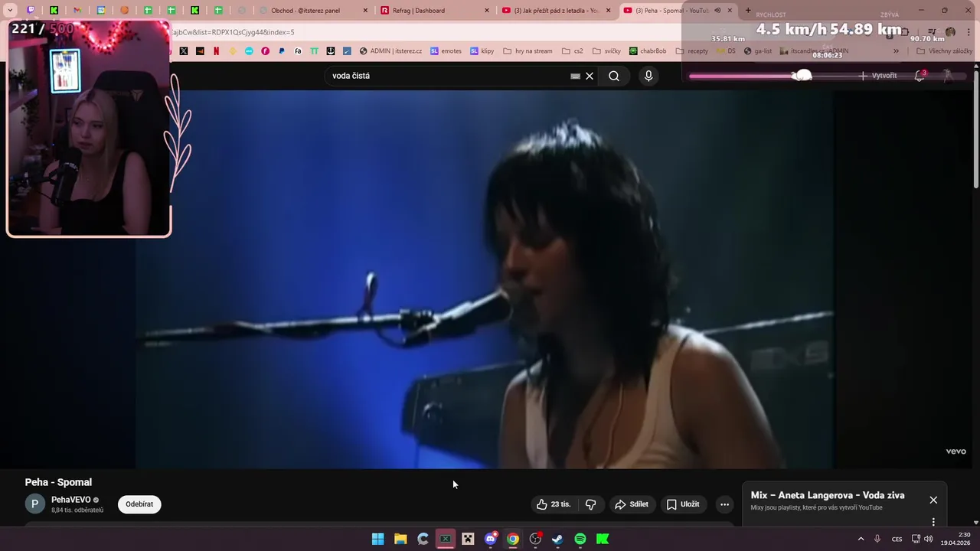Open the Twitch pinned tab

coord(31,10)
